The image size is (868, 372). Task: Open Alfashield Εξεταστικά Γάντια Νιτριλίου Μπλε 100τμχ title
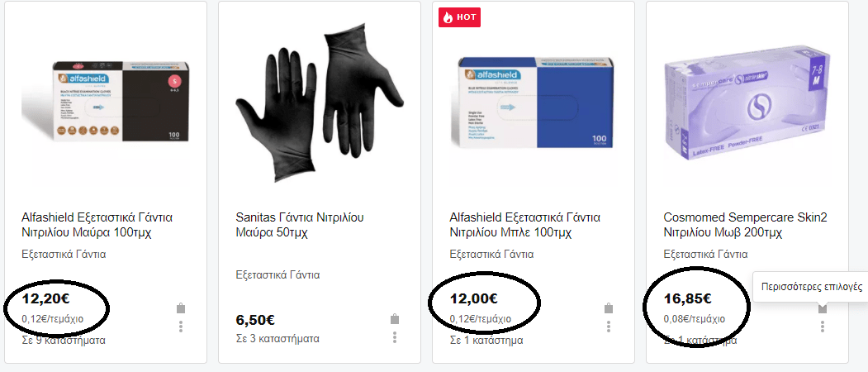[524, 225]
